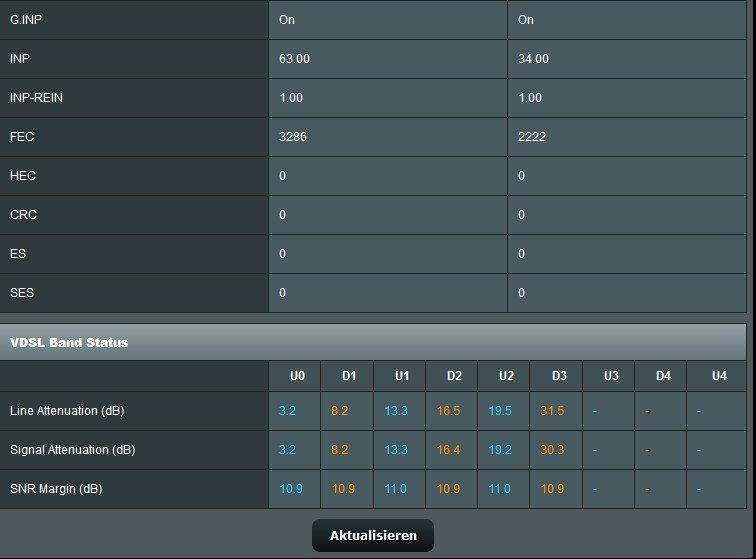The image size is (756, 559).
Task: Click the U0 column header
Action: click(x=297, y=376)
